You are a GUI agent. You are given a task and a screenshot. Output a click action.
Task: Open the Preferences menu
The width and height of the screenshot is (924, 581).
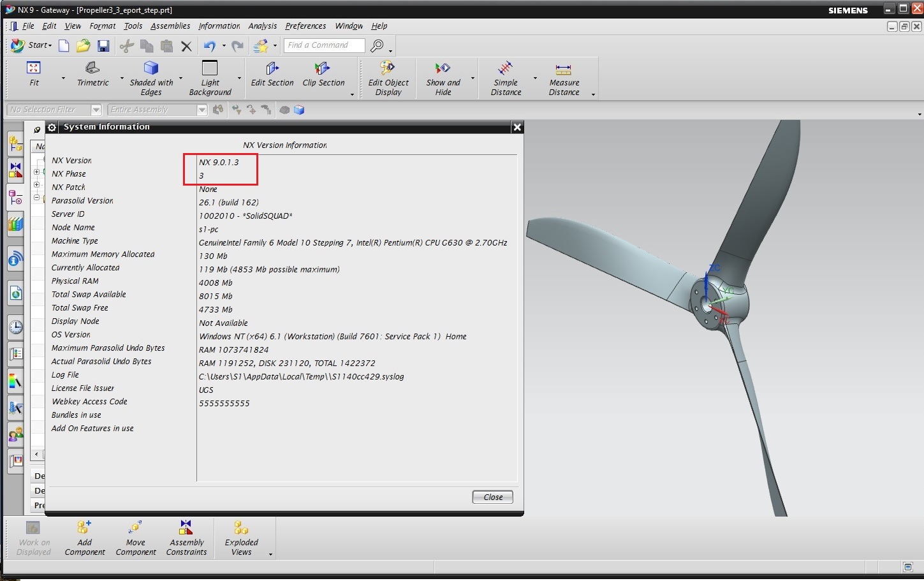[305, 26]
